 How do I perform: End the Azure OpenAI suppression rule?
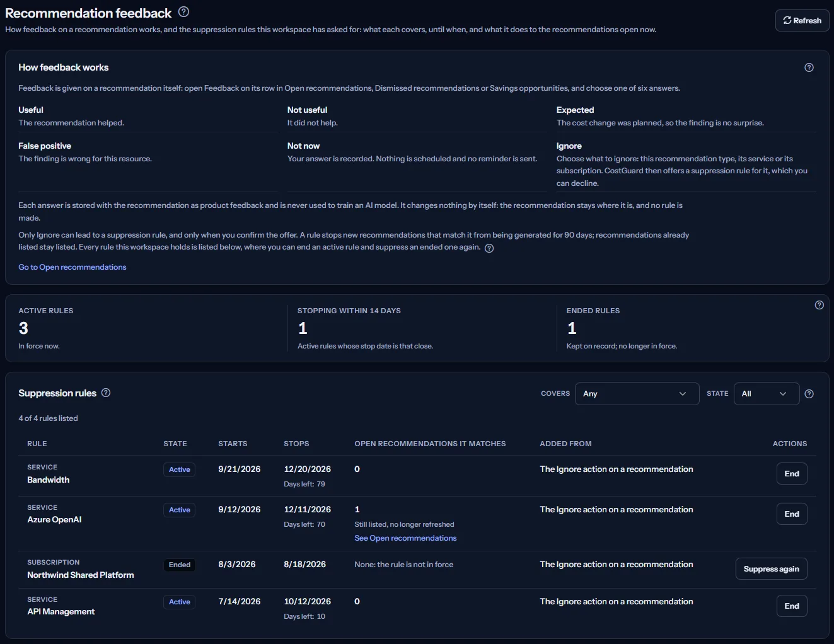point(792,514)
